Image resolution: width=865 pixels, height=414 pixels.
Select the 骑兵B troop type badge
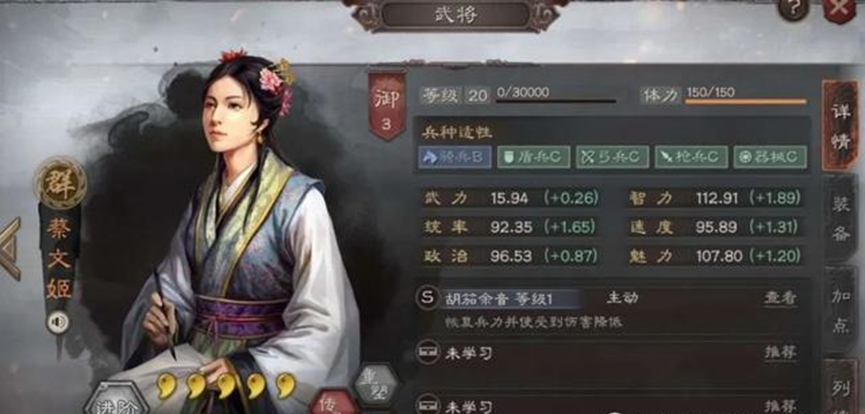[455, 157]
